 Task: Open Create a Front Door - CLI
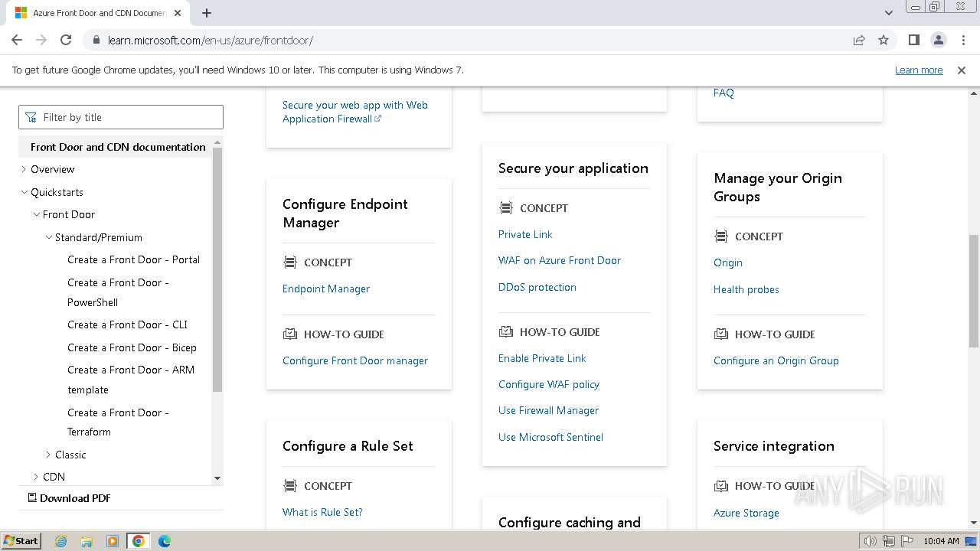(127, 324)
